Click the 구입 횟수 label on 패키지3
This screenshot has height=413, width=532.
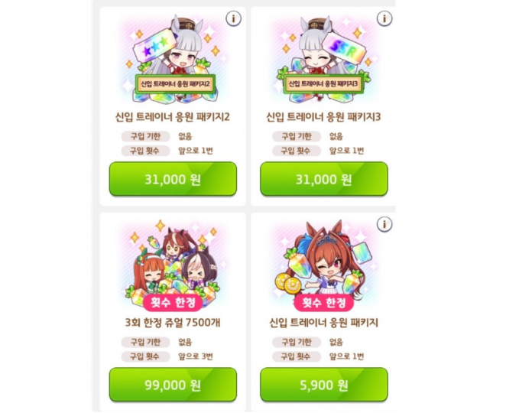pos(297,151)
